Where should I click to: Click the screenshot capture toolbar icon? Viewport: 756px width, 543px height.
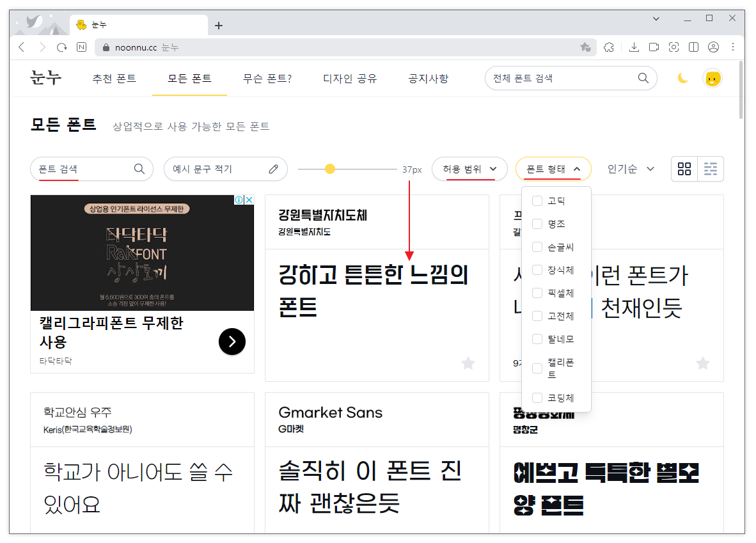[x=673, y=47]
